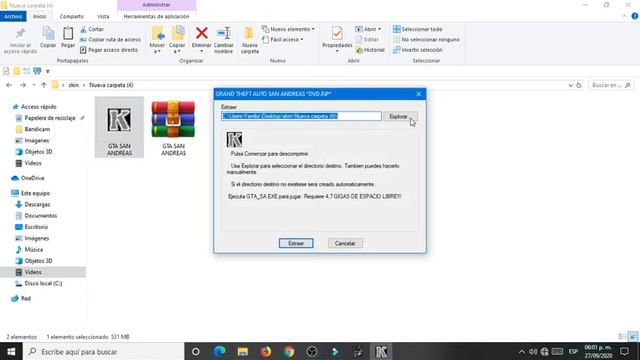Click the taskbar search box
Viewport: 640px width, 360px height.
click(104, 351)
